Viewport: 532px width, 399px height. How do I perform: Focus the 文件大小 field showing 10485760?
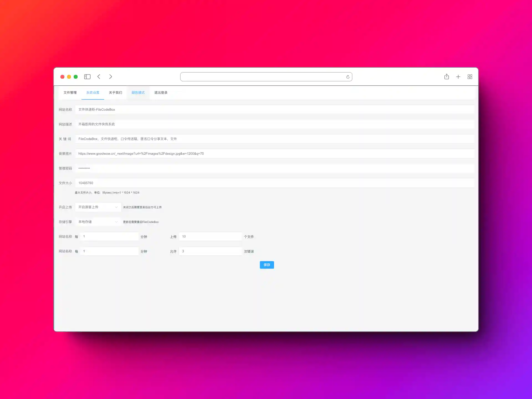tap(274, 183)
